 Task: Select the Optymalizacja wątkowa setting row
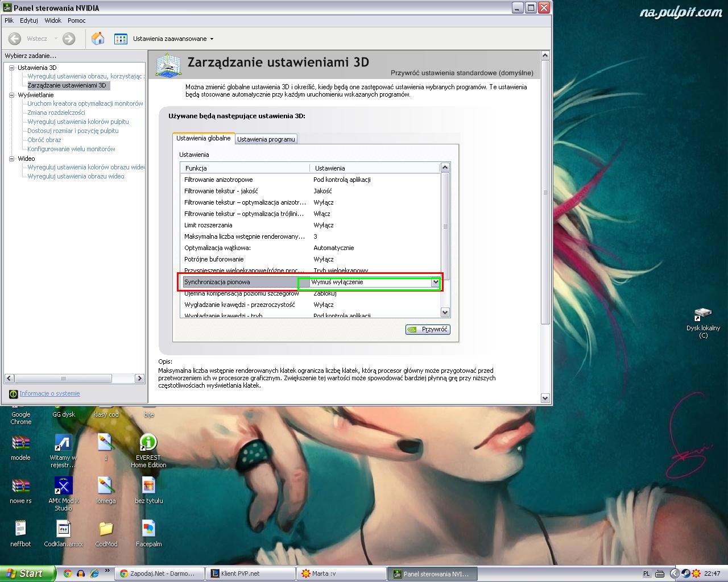311,248
